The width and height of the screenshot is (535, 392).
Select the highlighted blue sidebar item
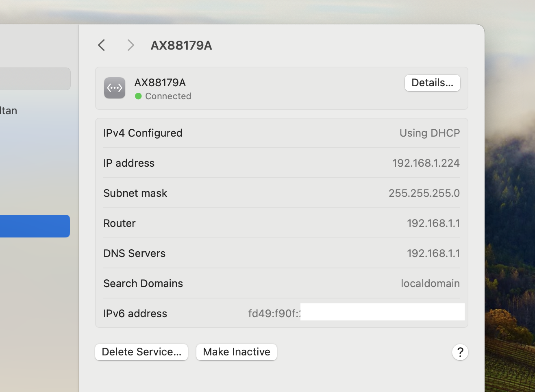pyautogui.click(x=35, y=226)
